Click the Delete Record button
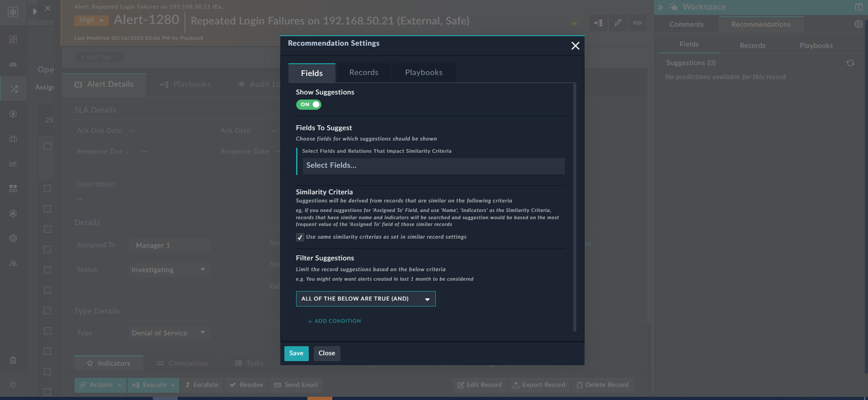The width and height of the screenshot is (868, 400). pos(603,385)
